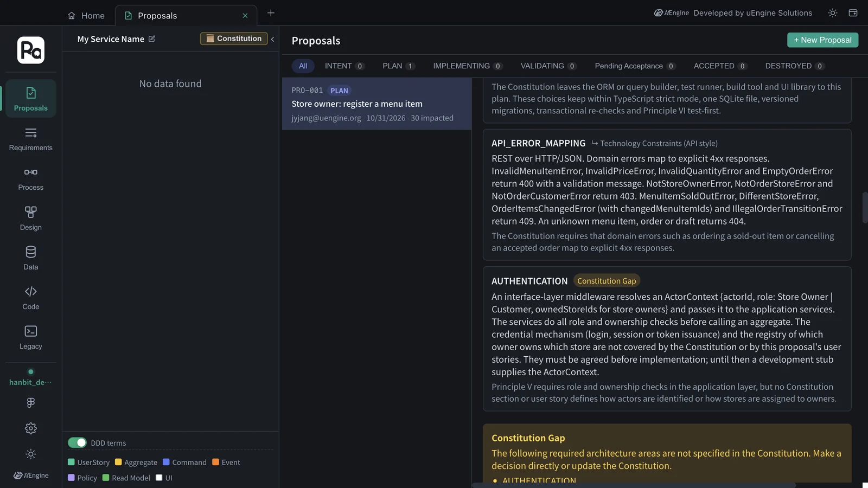Viewport: 868px width, 488px height.
Task: Filter proposals by IMPLEMENTING
Action: [468, 66]
